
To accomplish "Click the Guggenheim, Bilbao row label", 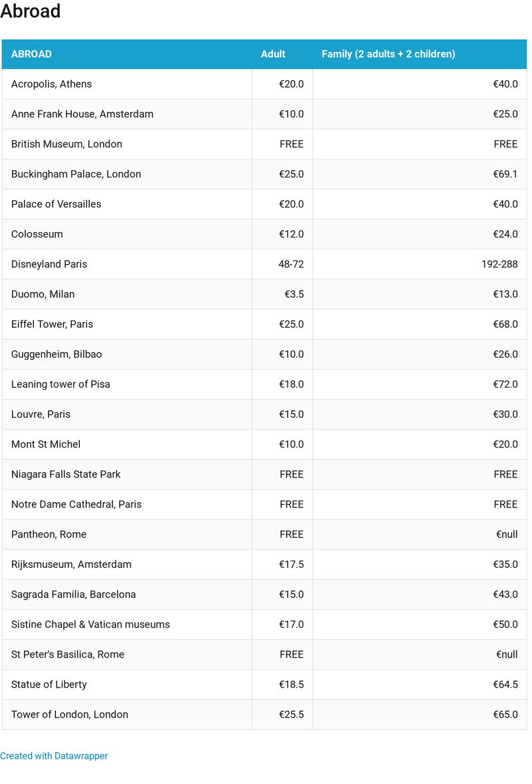I will click(x=57, y=354).
